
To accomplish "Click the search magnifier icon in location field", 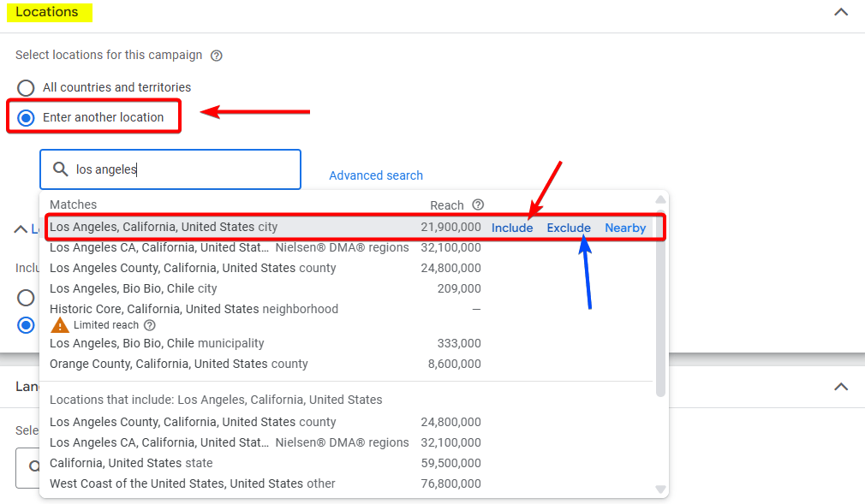I will [x=61, y=169].
